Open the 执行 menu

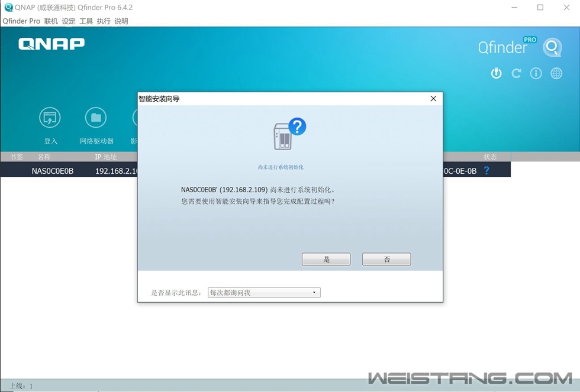coord(104,21)
